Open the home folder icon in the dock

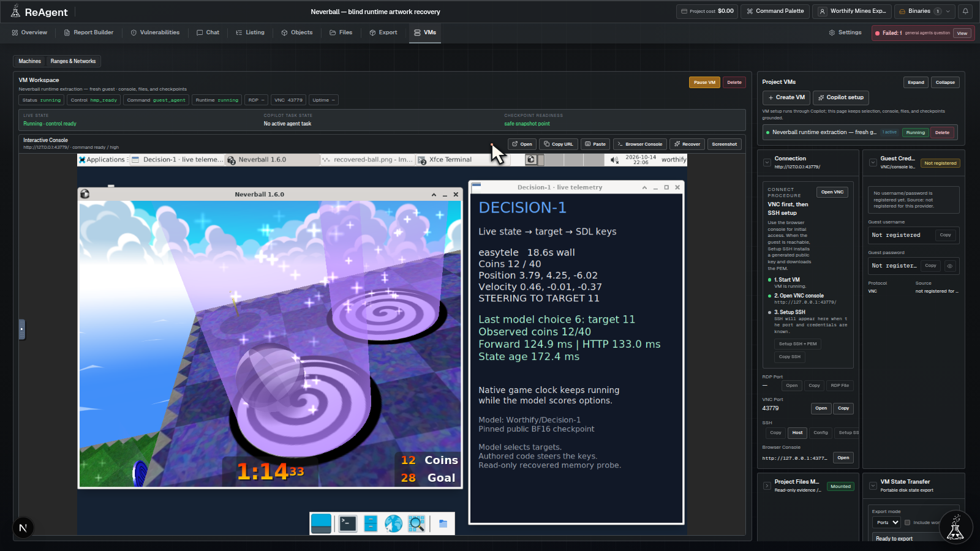(443, 523)
